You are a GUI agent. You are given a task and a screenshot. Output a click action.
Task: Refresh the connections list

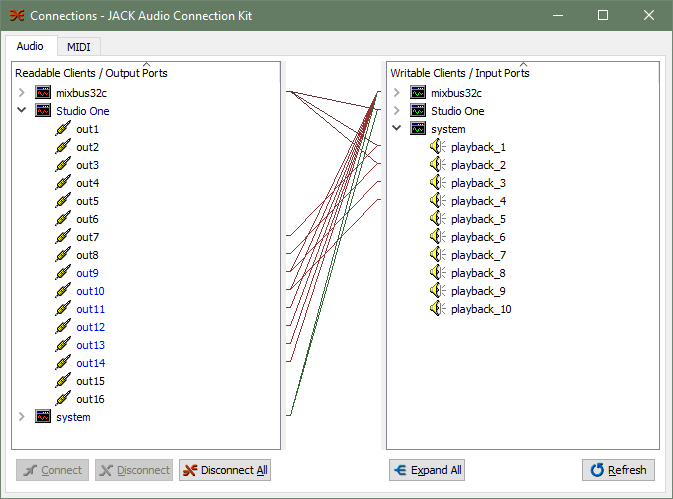point(618,470)
